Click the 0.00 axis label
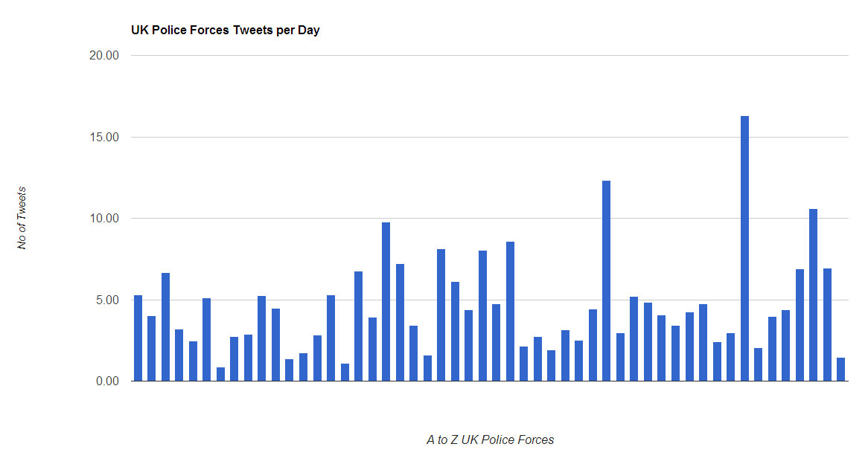The height and width of the screenshot is (467, 868). tap(107, 381)
